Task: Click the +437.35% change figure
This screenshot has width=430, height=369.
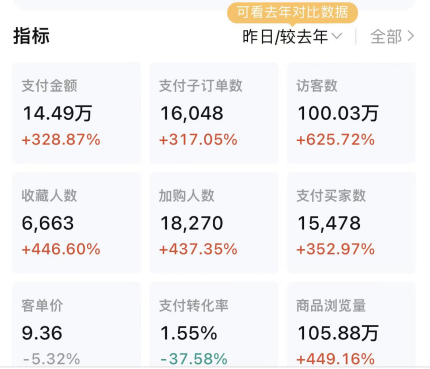Action: pos(198,249)
